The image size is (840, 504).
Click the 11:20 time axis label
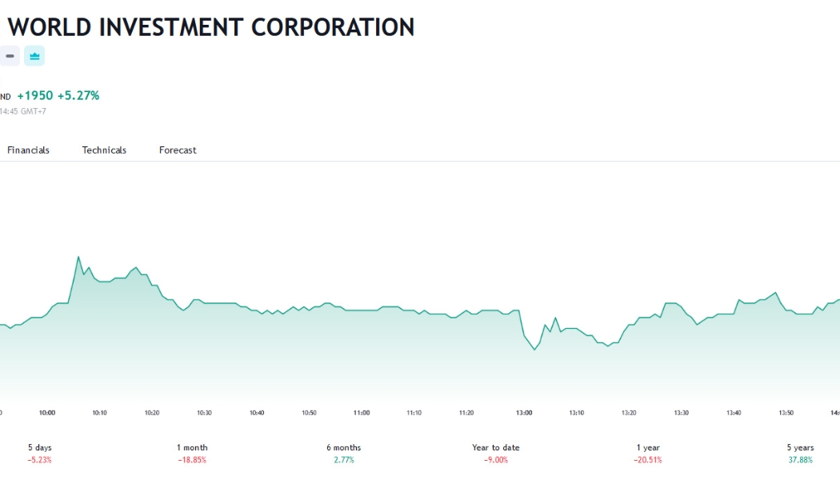(x=466, y=413)
